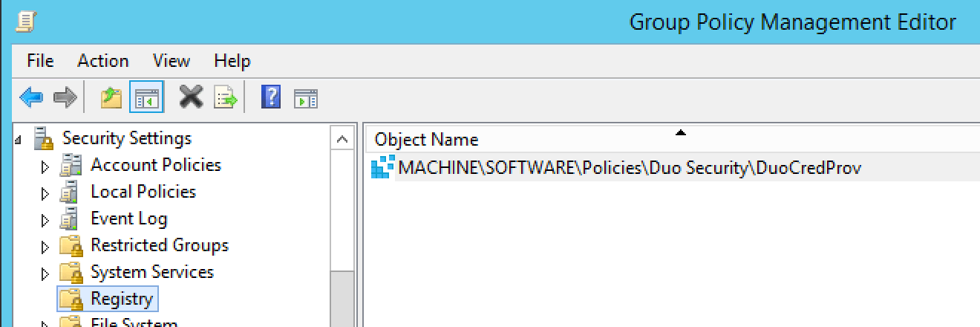980x327 pixels.
Task: Open the Action menu
Action: click(x=103, y=61)
